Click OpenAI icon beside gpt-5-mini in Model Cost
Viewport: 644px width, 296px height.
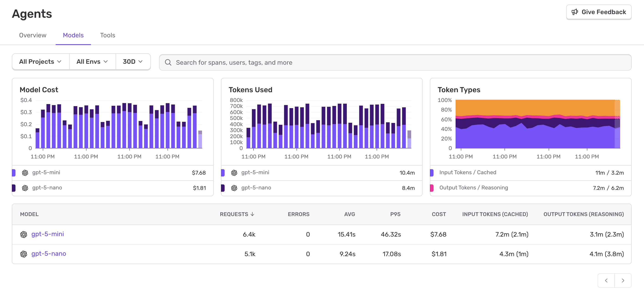click(x=25, y=173)
